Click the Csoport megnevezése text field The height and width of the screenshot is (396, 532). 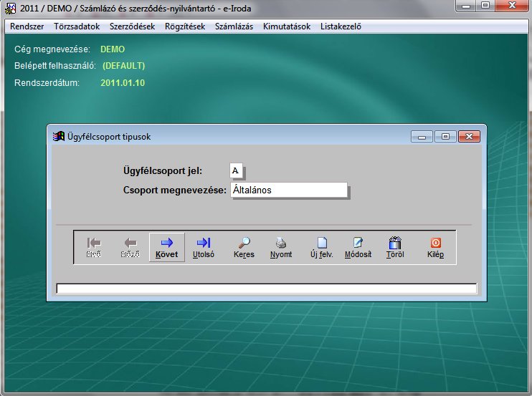(288, 190)
